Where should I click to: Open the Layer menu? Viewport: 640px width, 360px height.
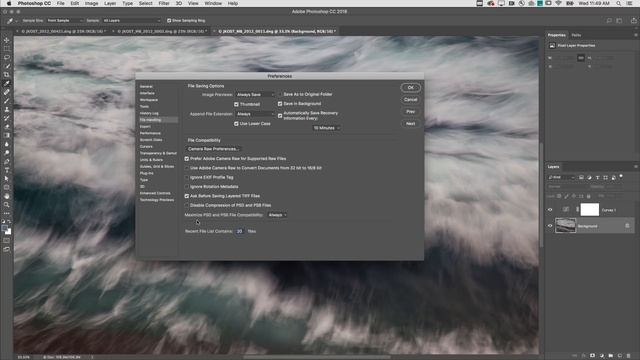coord(110,3)
